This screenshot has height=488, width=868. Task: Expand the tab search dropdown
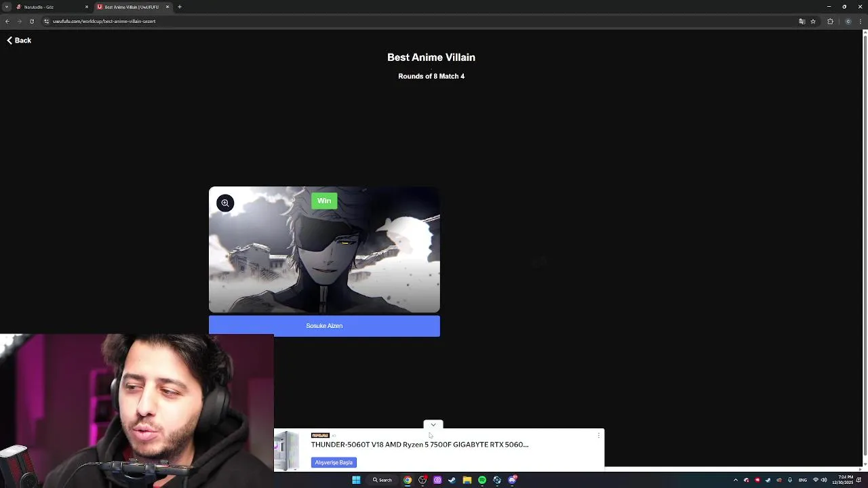pos(7,7)
